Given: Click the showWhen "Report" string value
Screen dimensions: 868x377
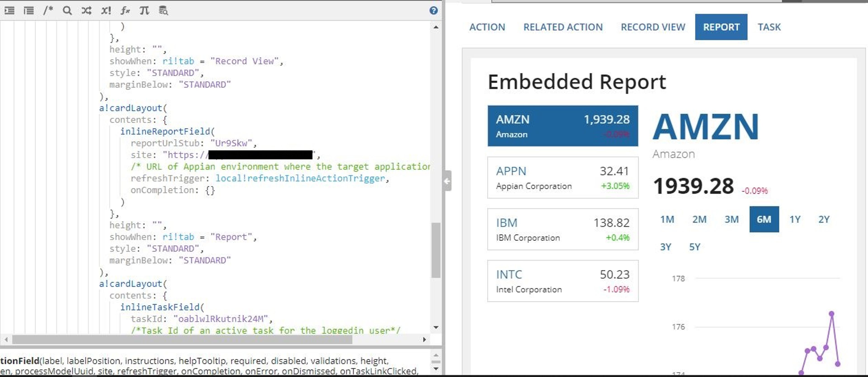Looking at the screenshot, I should click(x=231, y=237).
